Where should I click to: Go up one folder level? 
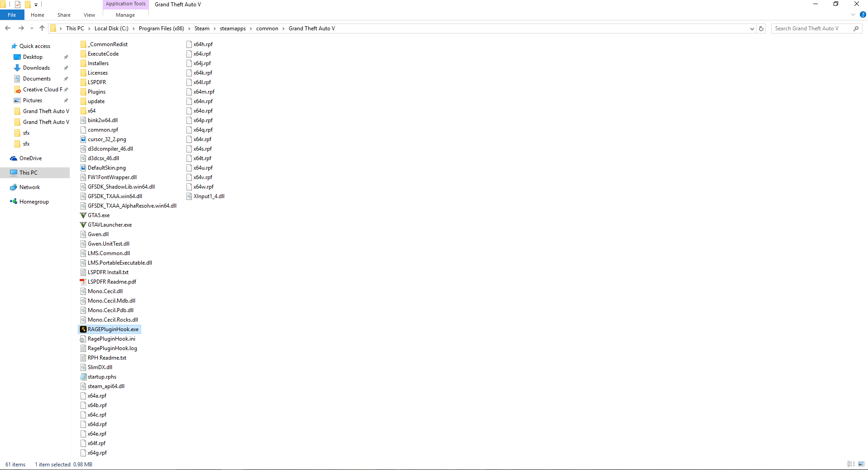coord(42,28)
